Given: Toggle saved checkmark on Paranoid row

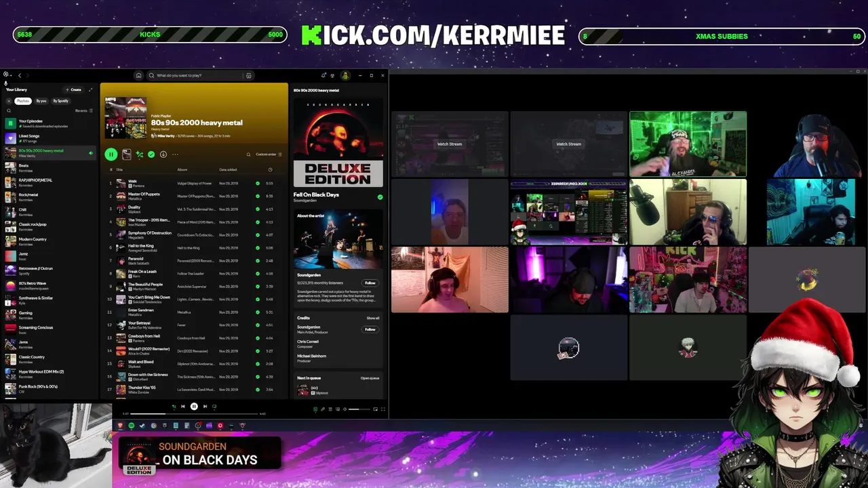Looking at the screenshot, I should (258, 261).
